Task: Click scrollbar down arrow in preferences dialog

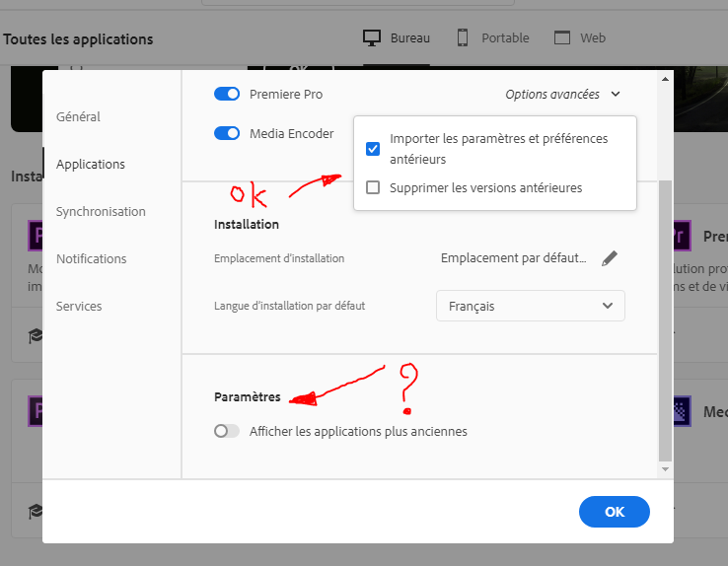Action: 665,469
